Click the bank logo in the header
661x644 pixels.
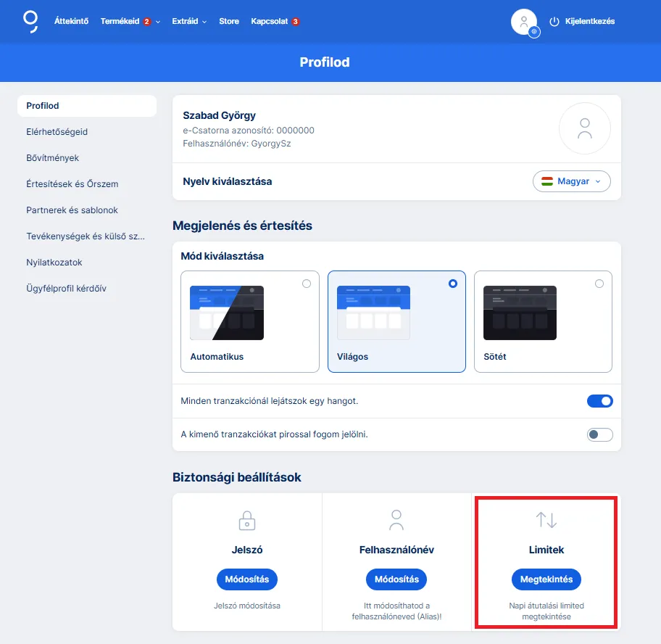coord(30,21)
